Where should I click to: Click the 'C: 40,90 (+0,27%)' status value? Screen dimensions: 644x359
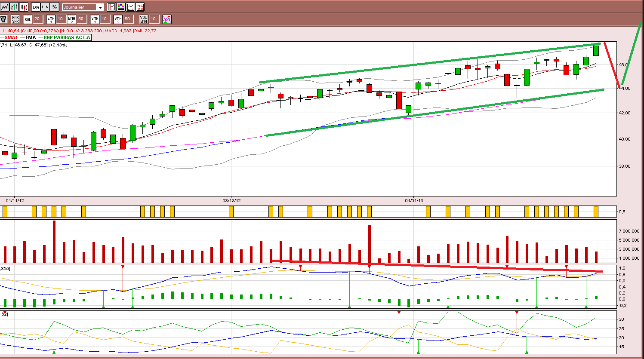tap(40, 31)
